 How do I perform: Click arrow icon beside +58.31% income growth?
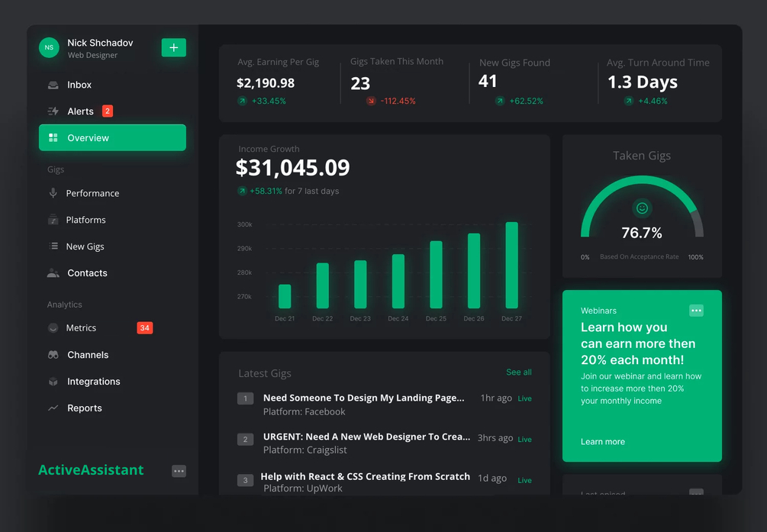242,191
